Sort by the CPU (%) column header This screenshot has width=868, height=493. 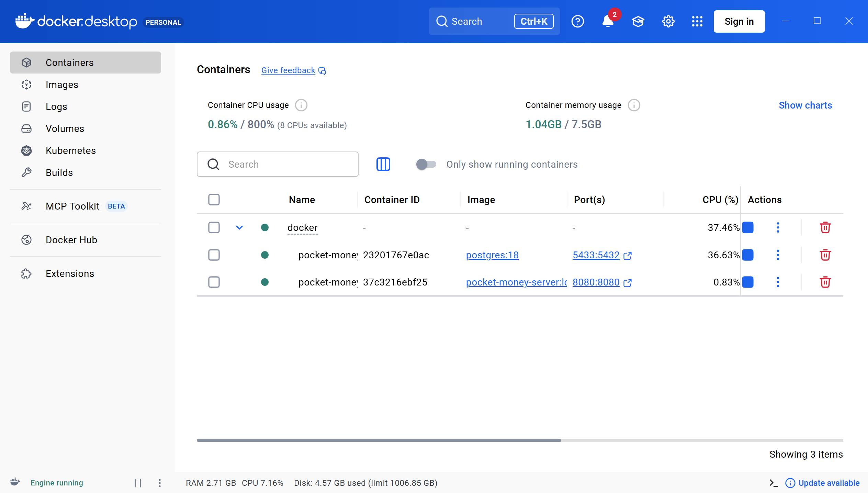pyautogui.click(x=720, y=200)
